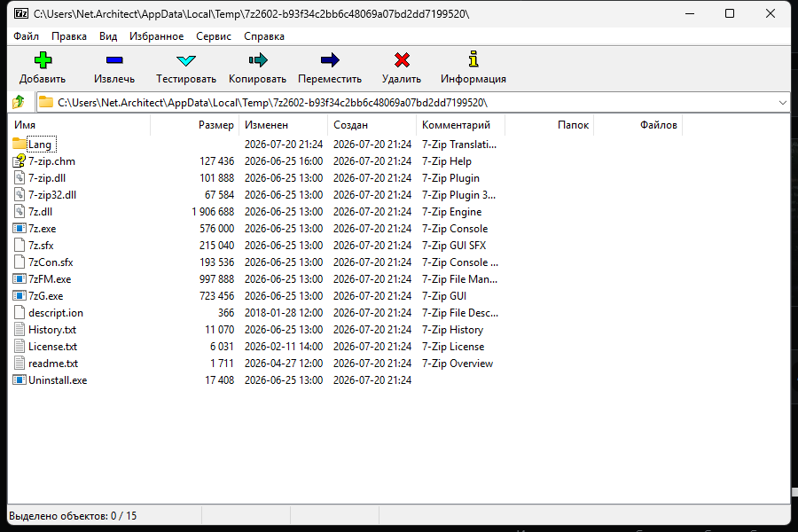This screenshot has width=798, height=532.
Task: Sort by the Папок column header
Action: (549, 125)
